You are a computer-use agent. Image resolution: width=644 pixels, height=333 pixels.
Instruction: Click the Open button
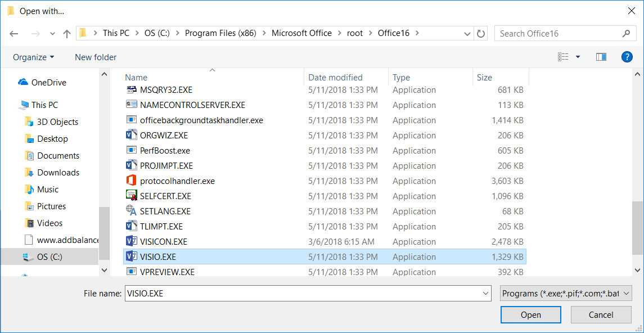(530, 315)
